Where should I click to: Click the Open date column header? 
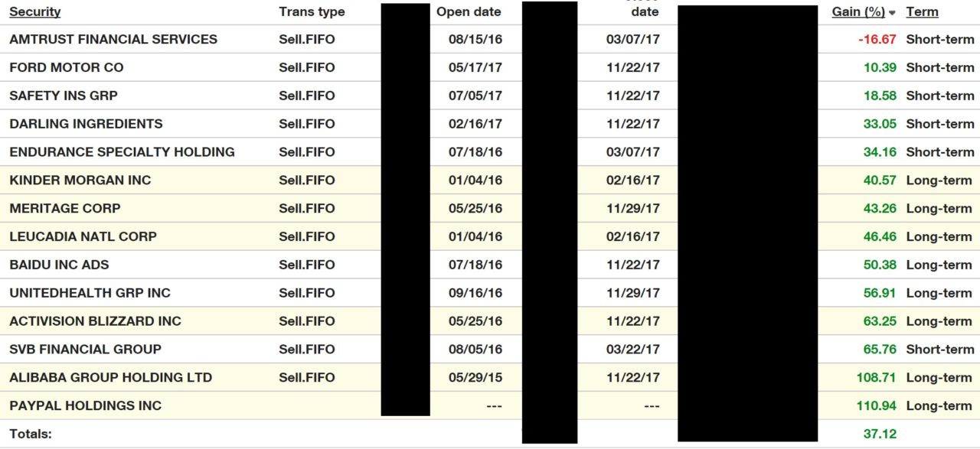coord(469,12)
